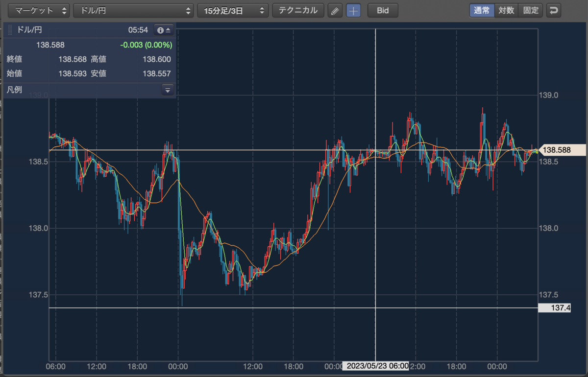The image size is (588, 377).
Task: Click the undo return arrow icon
Action: pos(554,10)
